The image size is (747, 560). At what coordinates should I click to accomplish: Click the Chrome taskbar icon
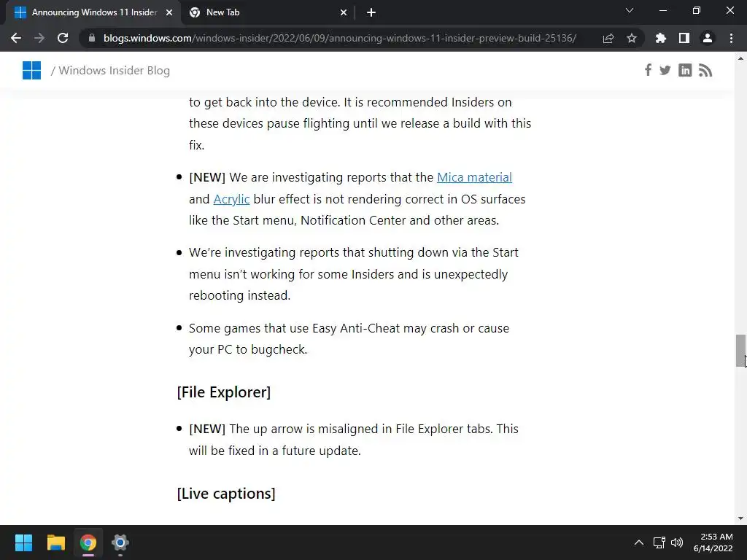tap(88, 542)
